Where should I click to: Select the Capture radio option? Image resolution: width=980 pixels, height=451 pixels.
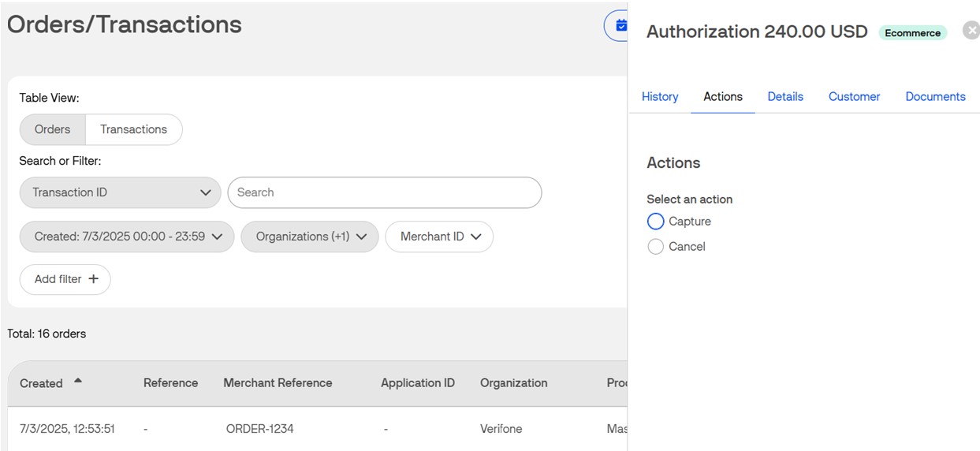coord(655,222)
